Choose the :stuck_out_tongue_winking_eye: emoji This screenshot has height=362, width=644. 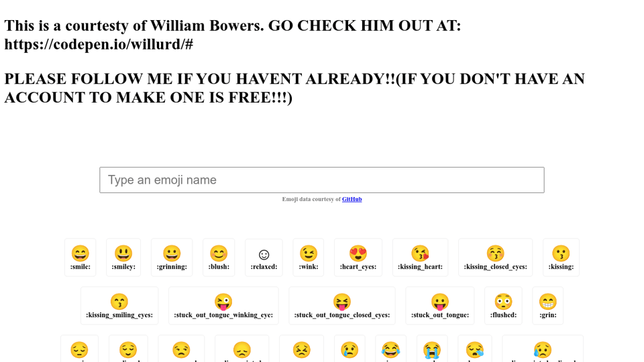tap(223, 306)
